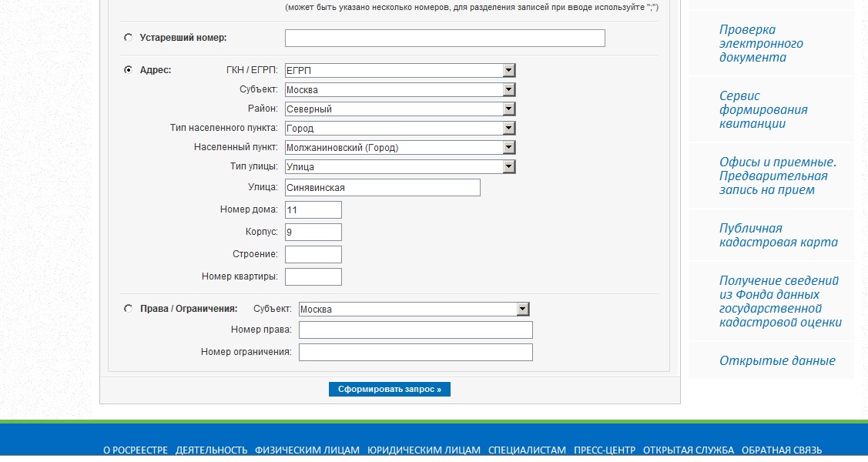This screenshot has width=868, height=462.
Task: Navigate to ПРЕСС-ЦЕНТР in footer menu
Action: click(605, 450)
